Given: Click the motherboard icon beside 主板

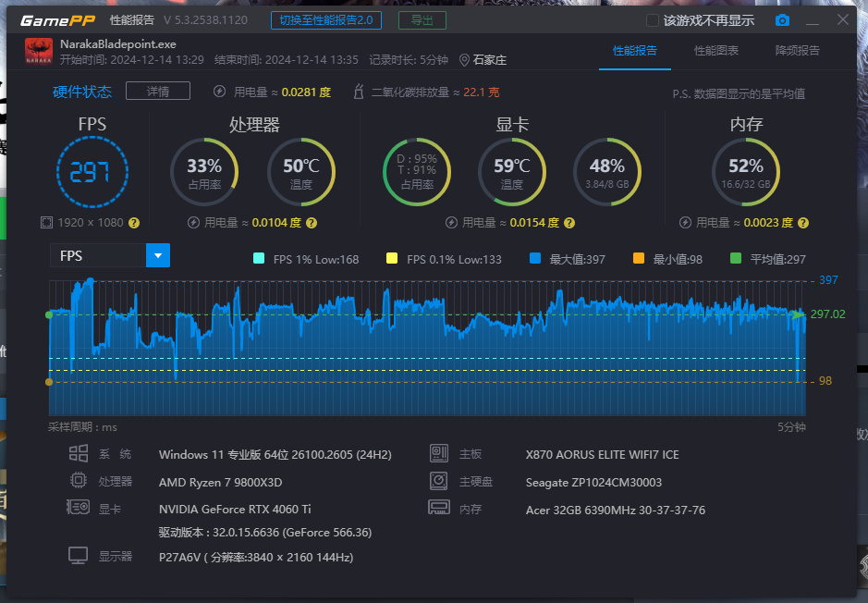Looking at the screenshot, I should 439,453.
